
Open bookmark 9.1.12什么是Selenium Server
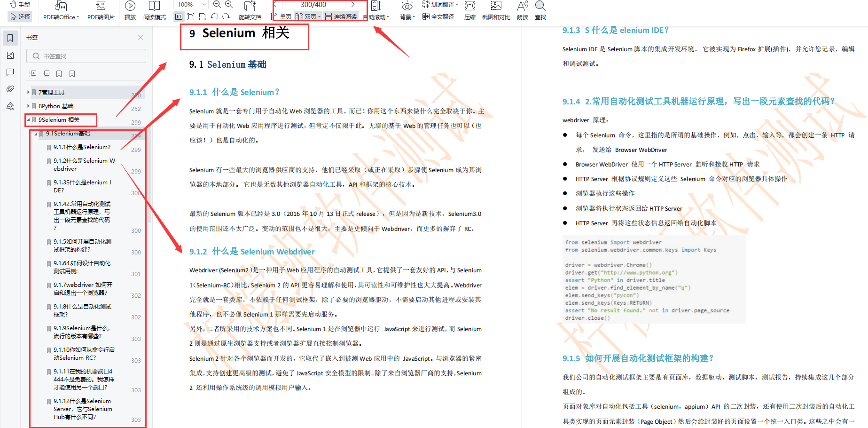click(83, 409)
